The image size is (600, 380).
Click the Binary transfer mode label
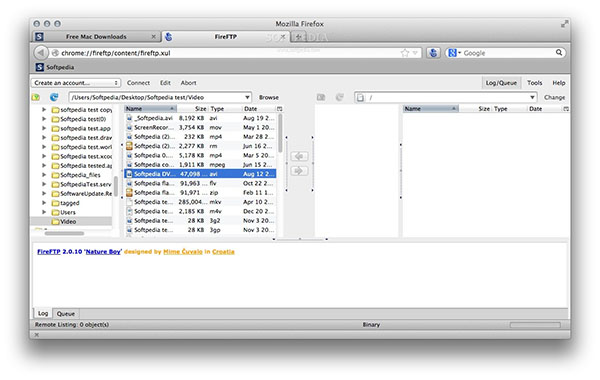(x=371, y=325)
